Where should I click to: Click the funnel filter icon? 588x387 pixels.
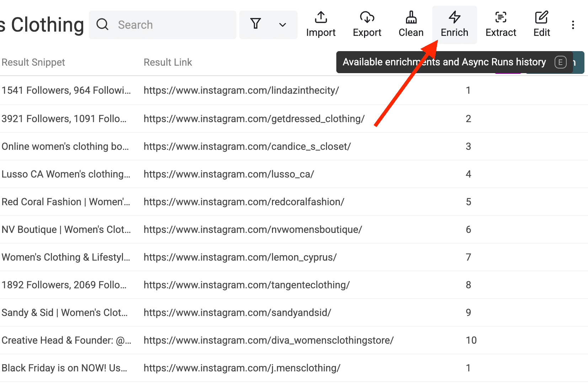coord(256,24)
